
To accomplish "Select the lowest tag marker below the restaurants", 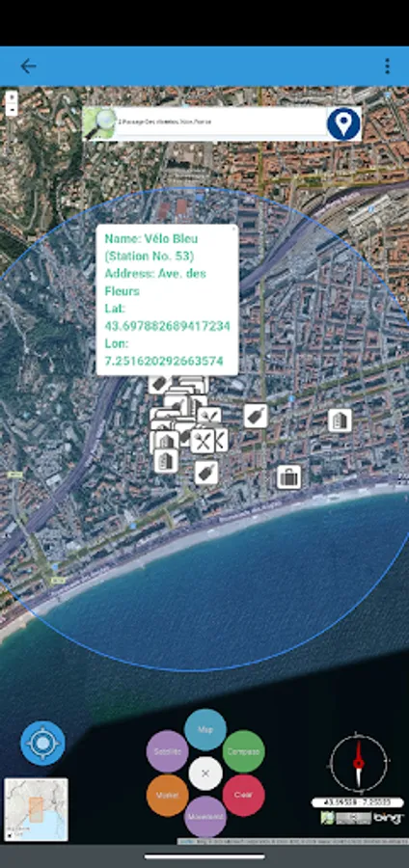I will 205,473.
